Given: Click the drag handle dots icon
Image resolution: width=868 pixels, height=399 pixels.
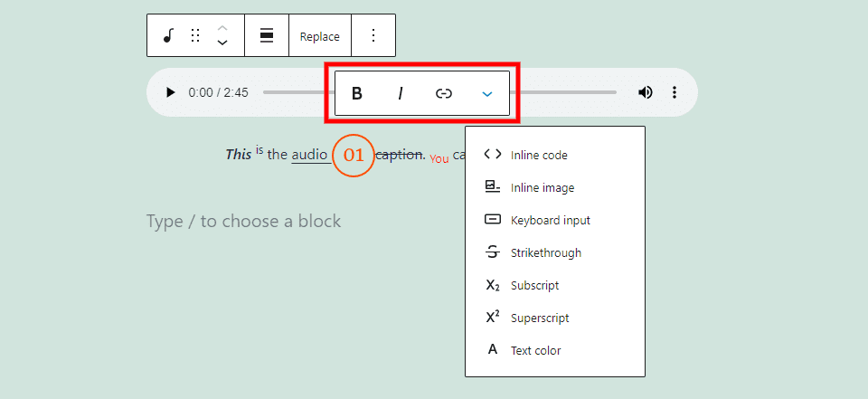Looking at the screenshot, I should tap(195, 36).
